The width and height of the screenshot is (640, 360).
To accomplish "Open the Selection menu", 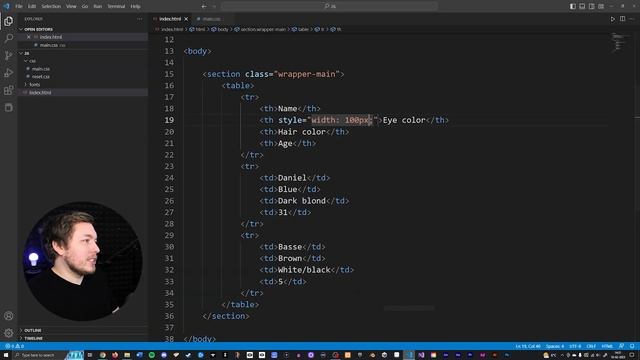I will (51, 6).
